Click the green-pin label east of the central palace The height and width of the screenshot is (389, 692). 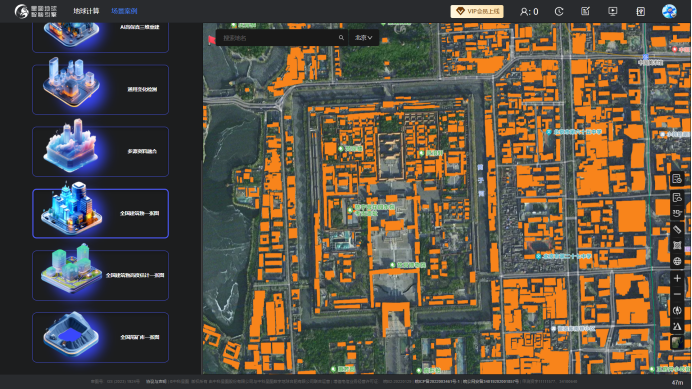pos(431,153)
